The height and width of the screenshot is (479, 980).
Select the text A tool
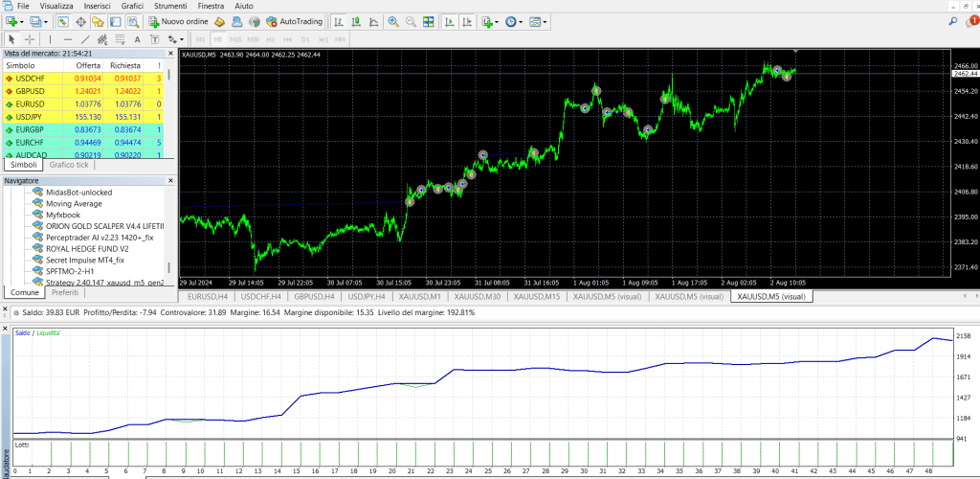point(138,39)
